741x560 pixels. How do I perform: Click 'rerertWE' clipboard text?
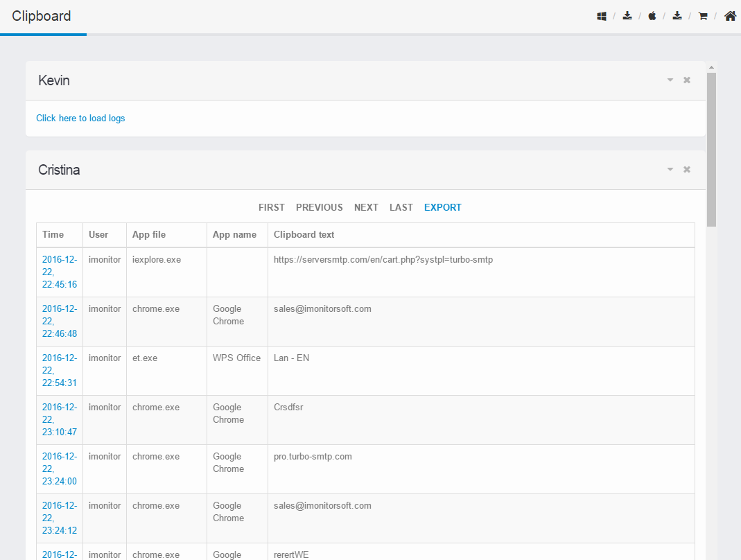click(x=291, y=554)
